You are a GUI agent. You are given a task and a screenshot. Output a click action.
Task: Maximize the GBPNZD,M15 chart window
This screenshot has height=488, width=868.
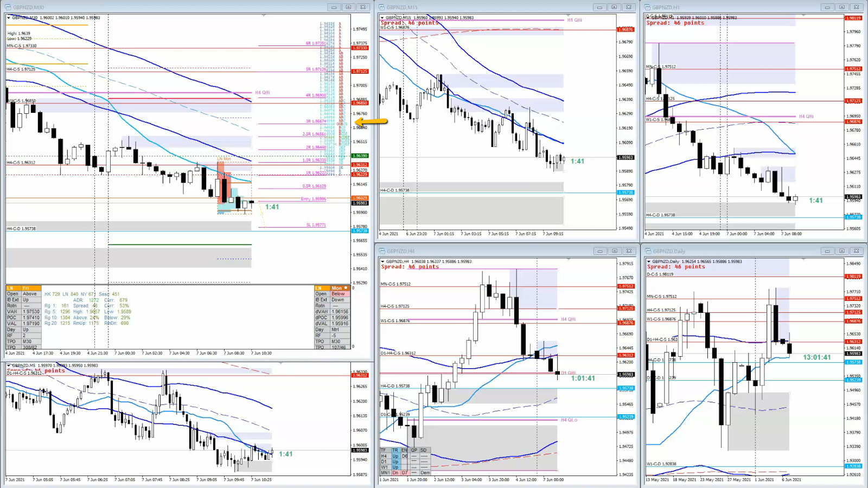614,7
